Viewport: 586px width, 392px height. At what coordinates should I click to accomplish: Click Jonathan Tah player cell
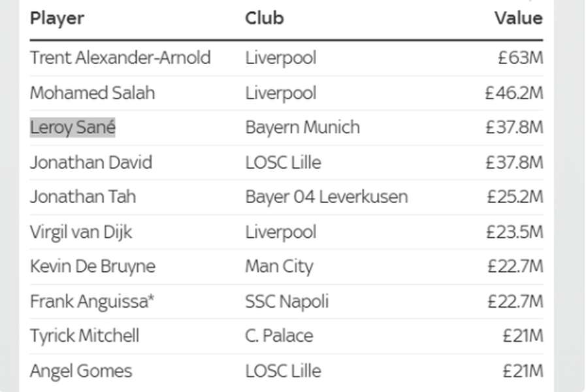[83, 197]
